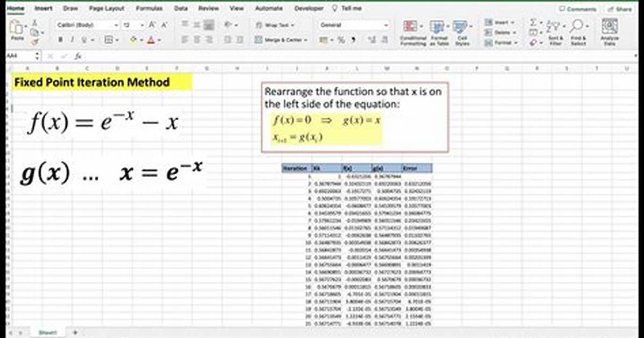The width and height of the screenshot is (644, 338).
Task: Apply percent style
Action: tap(341, 40)
